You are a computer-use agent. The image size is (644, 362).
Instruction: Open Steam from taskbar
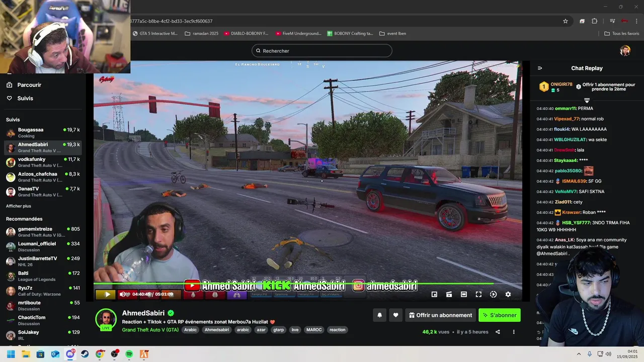click(85, 354)
